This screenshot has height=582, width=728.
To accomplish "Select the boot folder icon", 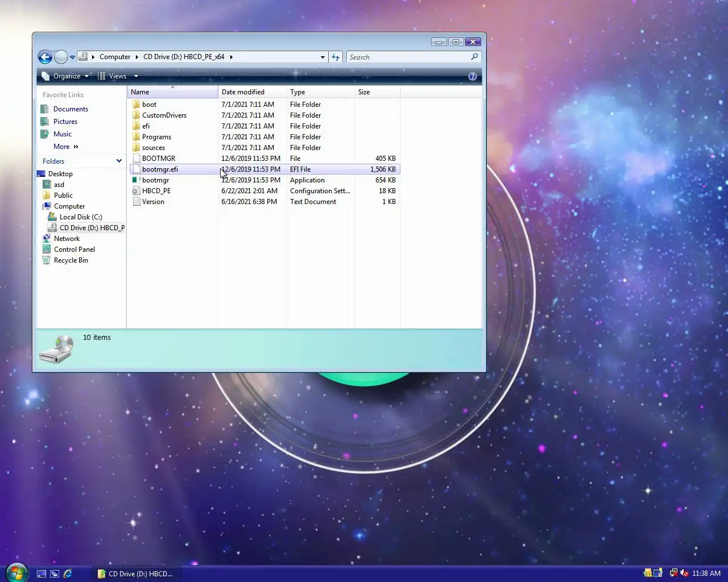I will [x=136, y=105].
